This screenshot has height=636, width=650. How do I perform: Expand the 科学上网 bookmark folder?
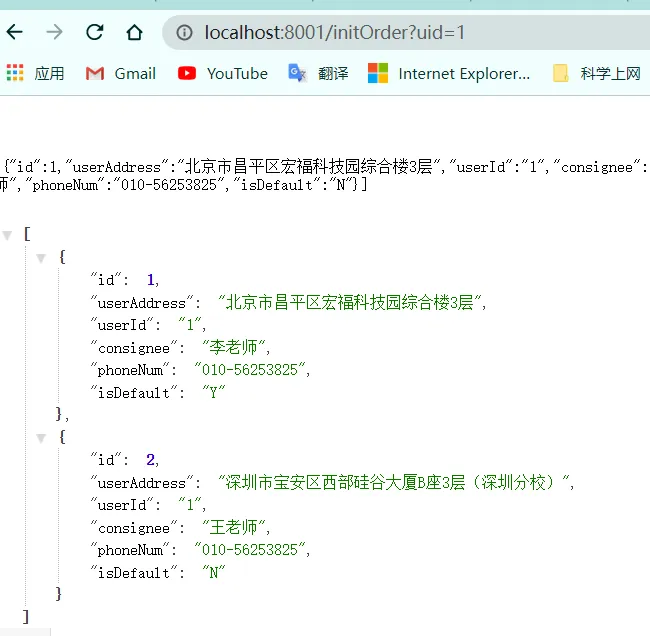(597, 73)
